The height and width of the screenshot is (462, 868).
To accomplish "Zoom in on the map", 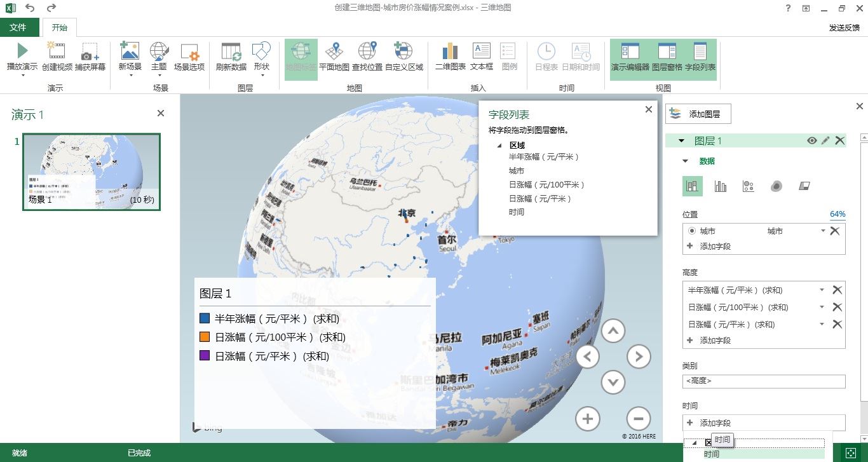I will 588,419.
